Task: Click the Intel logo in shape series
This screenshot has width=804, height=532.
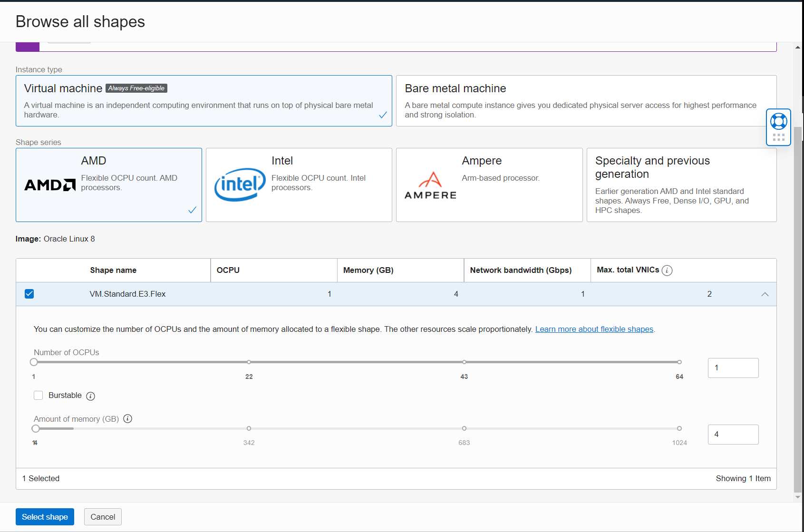Action: 239,184
